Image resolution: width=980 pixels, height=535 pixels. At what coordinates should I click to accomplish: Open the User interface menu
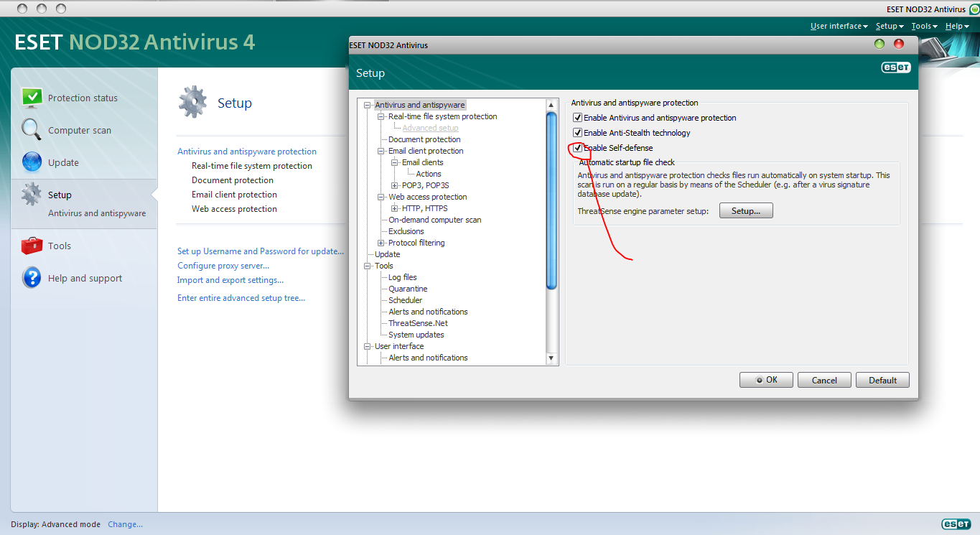(839, 26)
